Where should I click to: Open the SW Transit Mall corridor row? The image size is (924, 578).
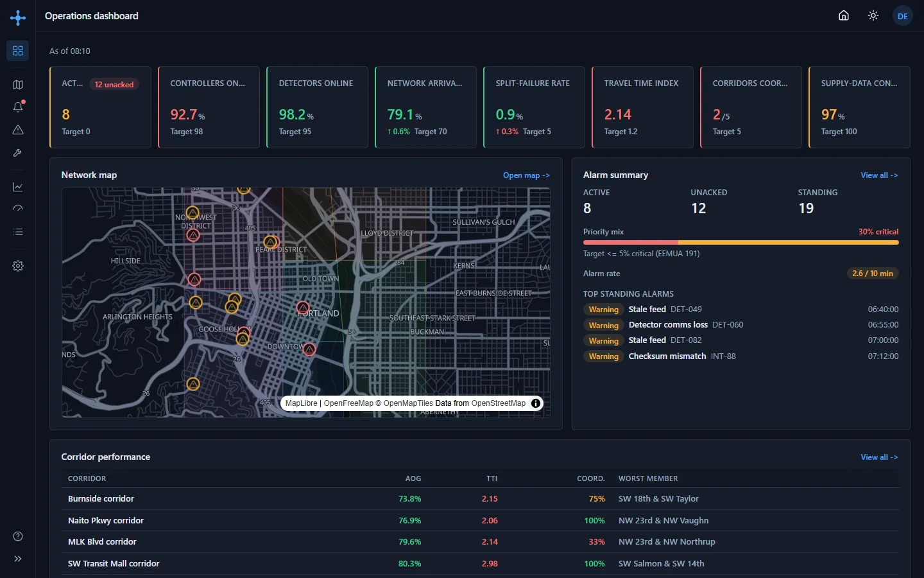click(x=480, y=564)
